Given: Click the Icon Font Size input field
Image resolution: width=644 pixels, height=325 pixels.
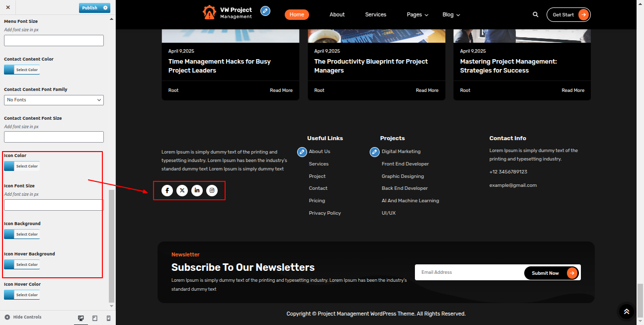Looking at the screenshot, I should pos(54,205).
